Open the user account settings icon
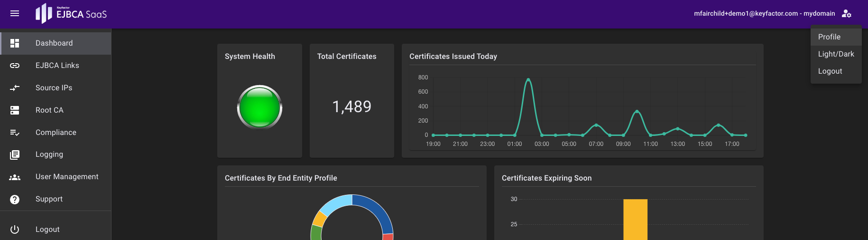The width and height of the screenshot is (868, 240). pos(846,13)
